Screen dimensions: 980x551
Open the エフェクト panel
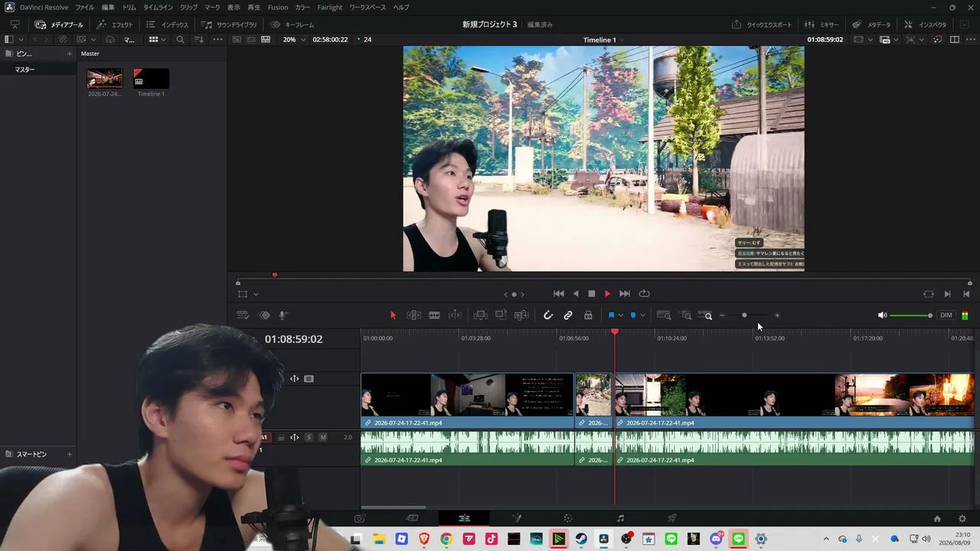pyautogui.click(x=115, y=24)
